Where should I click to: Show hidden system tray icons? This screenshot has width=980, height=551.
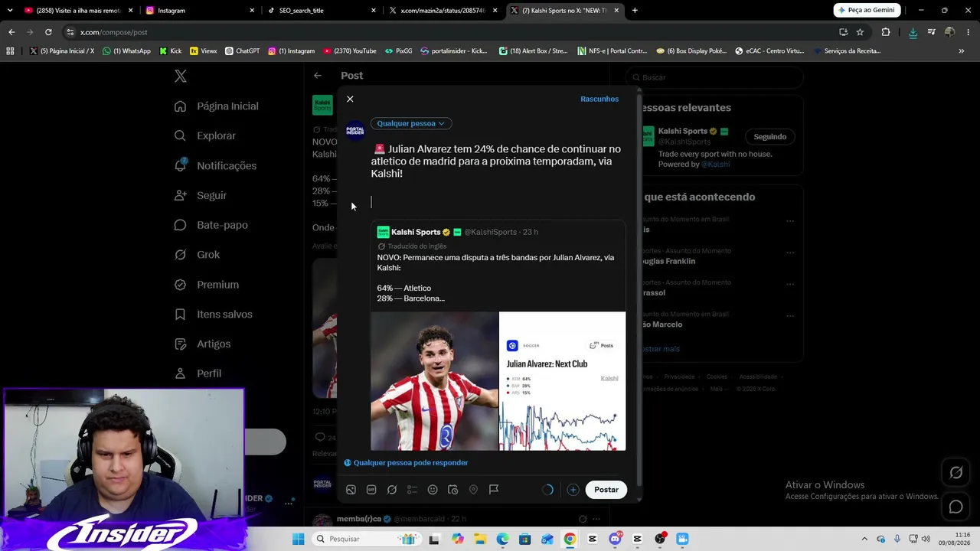coord(864,539)
